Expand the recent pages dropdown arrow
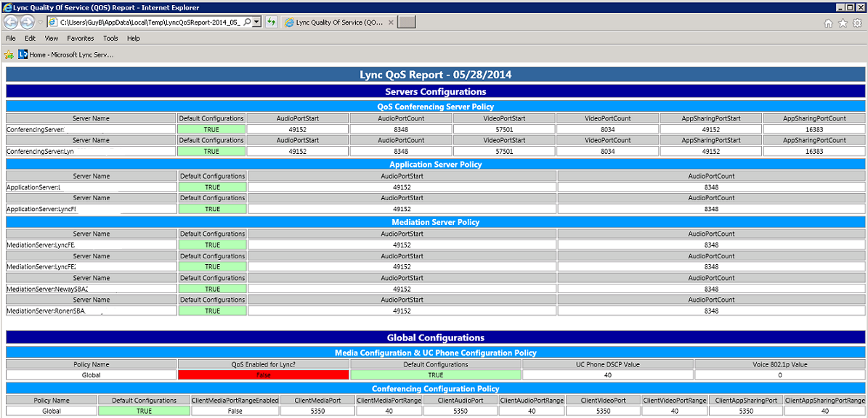Screen dimensions: 868x418 point(40,22)
